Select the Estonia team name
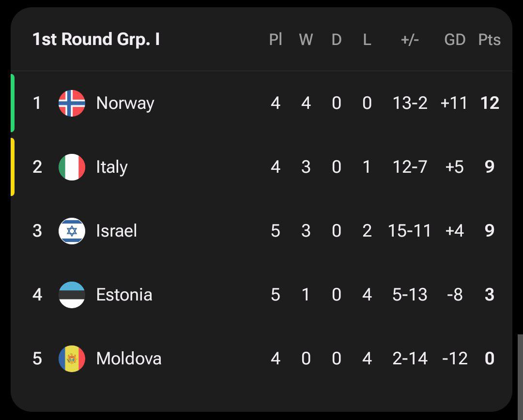 (124, 295)
